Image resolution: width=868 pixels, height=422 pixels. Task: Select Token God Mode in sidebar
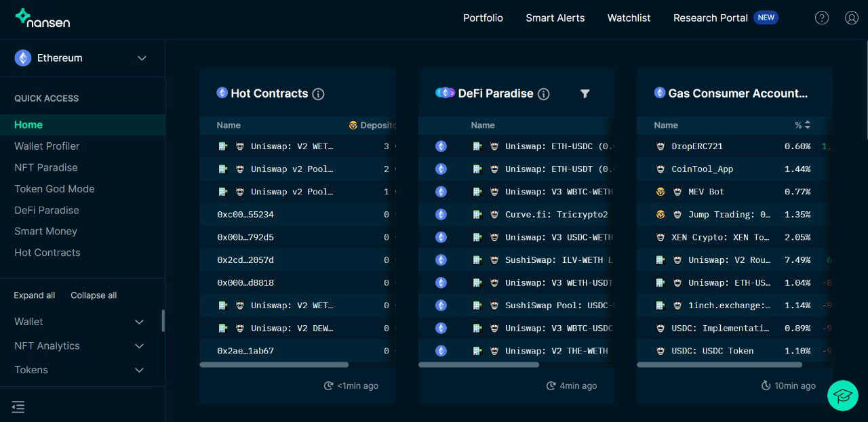[54, 189]
